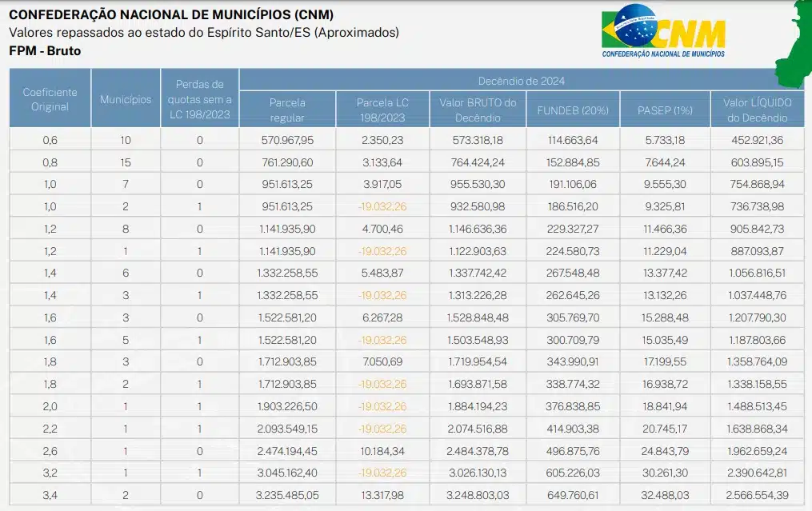Click the Decêndio de 2024 header

pos(522,80)
